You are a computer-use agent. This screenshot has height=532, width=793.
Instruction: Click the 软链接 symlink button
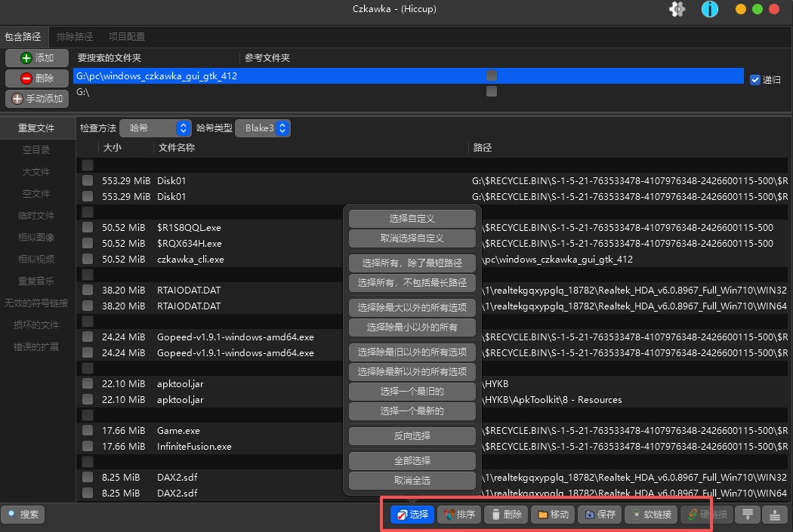650,515
